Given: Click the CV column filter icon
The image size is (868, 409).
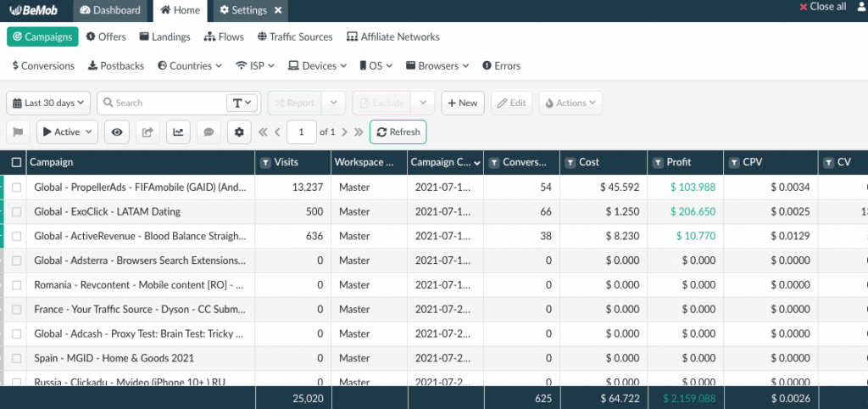Looking at the screenshot, I should coord(829,162).
